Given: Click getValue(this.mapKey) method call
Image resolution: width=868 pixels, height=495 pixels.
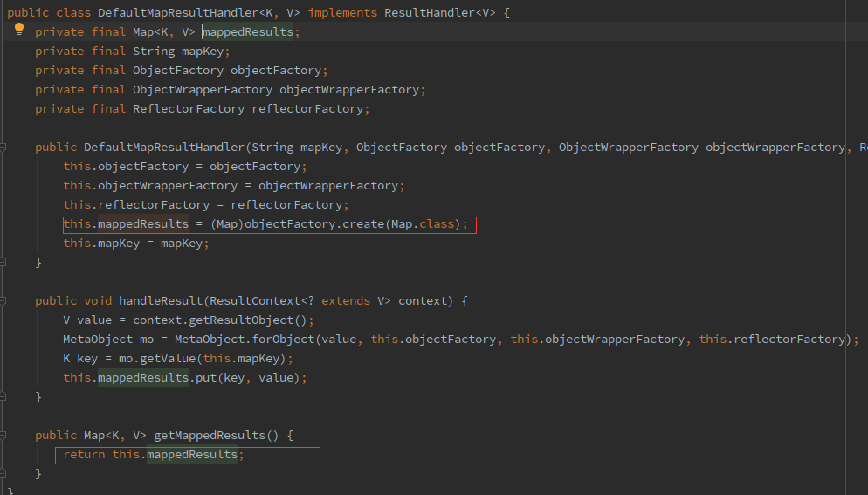Looking at the screenshot, I should pos(212,359).
